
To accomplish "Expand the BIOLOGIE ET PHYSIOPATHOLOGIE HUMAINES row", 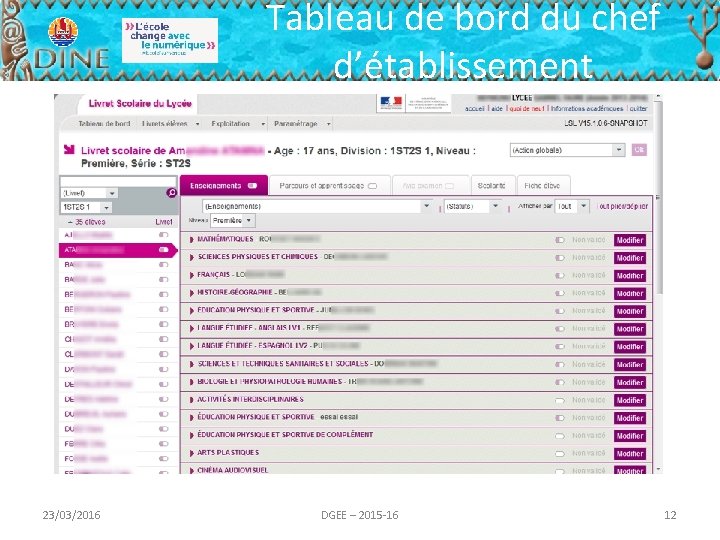I will tap(191, 382).
